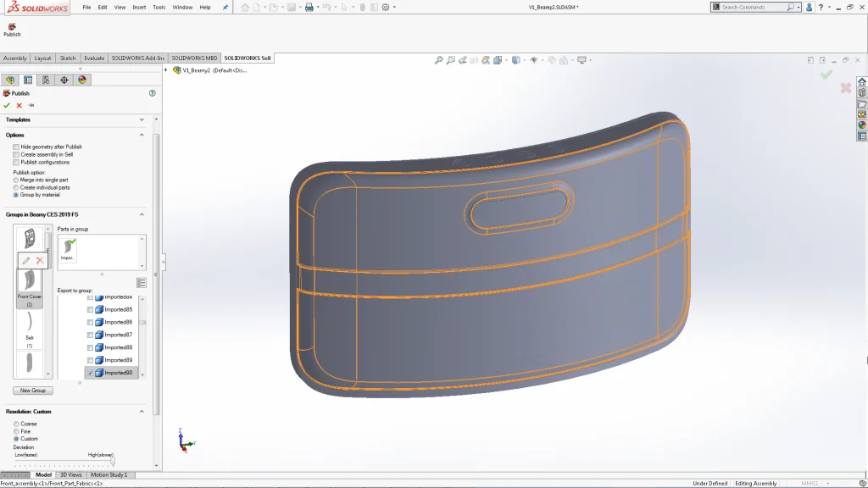The height and width of the screenshot is (488, 868).
Task: Expand the Templates section
Action: tap(142, 119)
